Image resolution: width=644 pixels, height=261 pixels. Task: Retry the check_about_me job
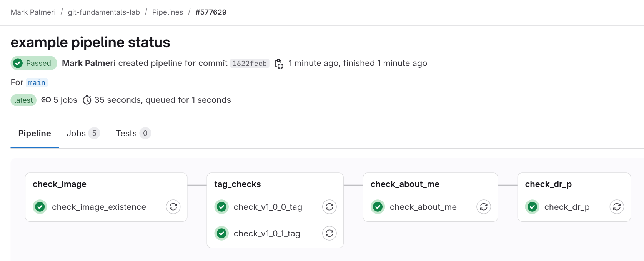point(484,207)
